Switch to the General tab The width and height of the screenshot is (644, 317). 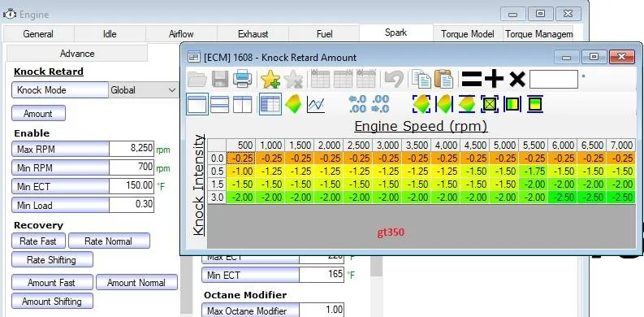(x=38, y=34)
